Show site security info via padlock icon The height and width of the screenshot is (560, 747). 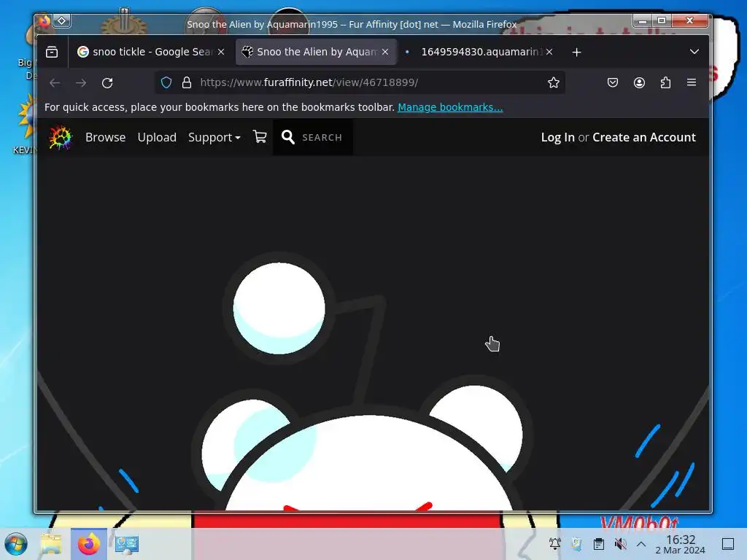pos(186,83)
